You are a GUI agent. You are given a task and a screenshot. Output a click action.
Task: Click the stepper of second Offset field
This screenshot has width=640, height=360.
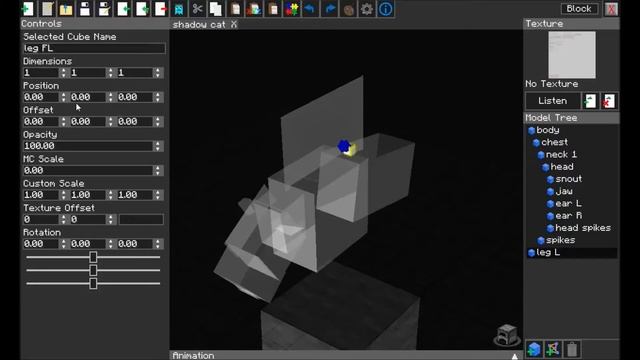tap(110, 122)
